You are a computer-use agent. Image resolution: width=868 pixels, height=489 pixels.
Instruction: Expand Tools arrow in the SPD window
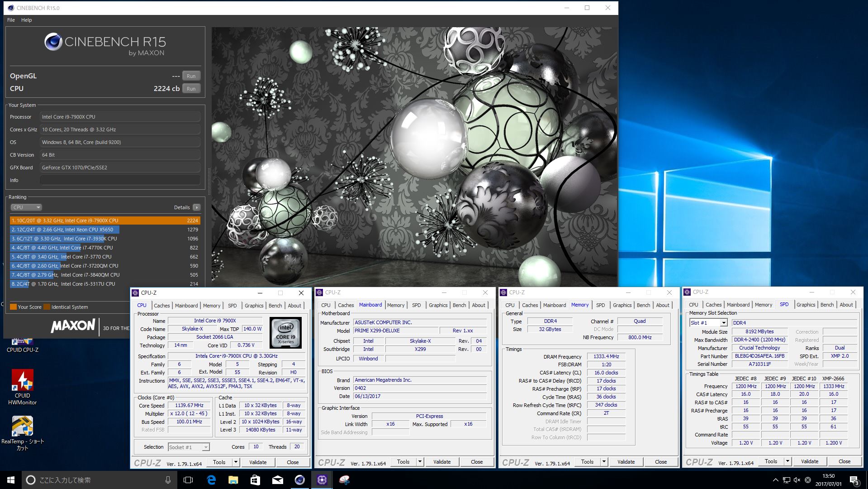[787, 461]
